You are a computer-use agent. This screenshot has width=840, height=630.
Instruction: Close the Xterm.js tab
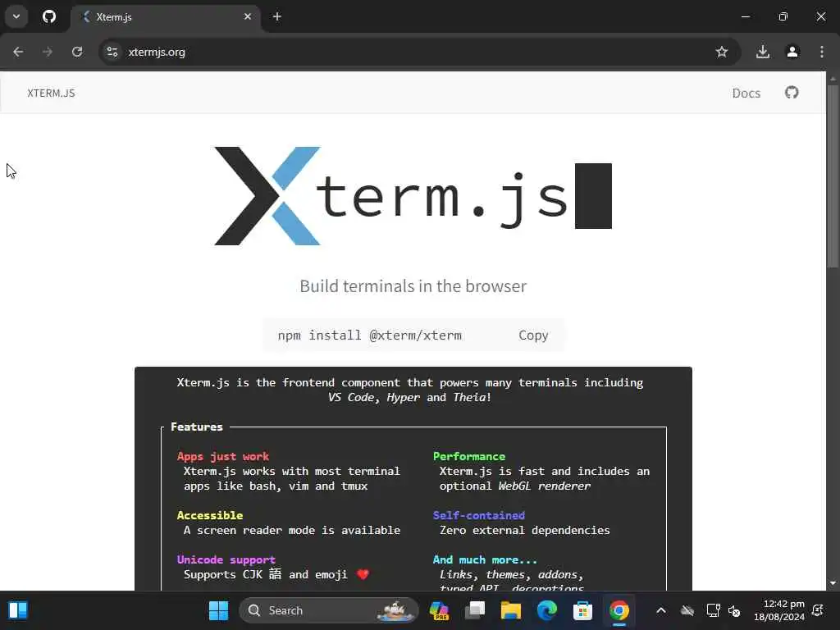(248, 16)
